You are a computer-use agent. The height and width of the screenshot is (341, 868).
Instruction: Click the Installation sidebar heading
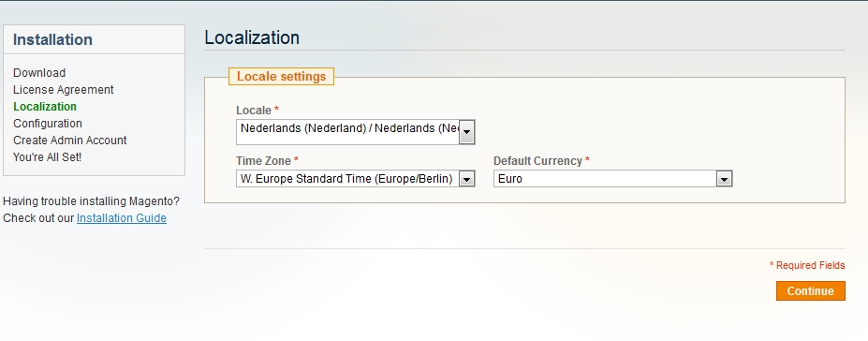click(x=52, y=40)
